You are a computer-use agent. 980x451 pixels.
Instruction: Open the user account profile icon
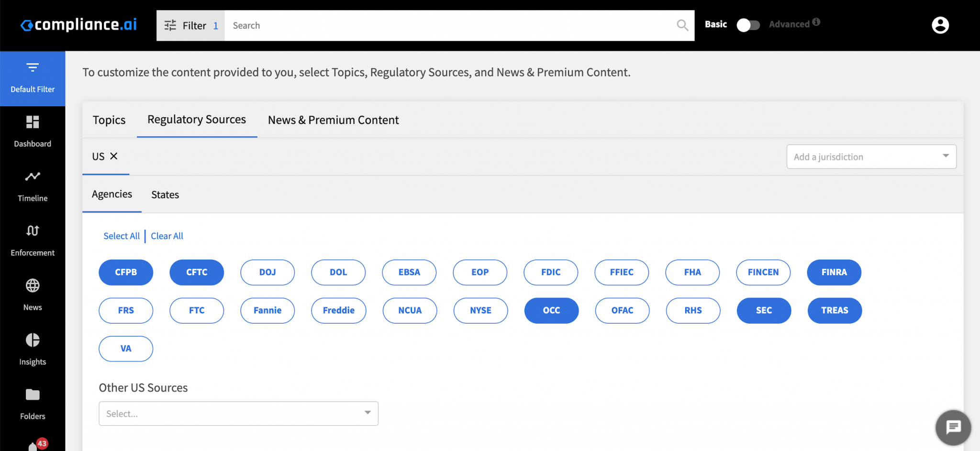tap(940, 25)
